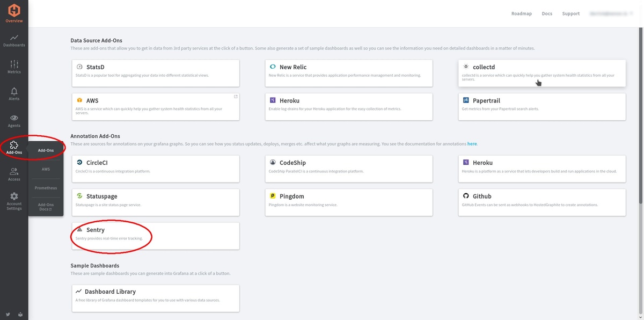Open the Docs link in header
The image size is (644, 320).
[x=547, y=13]
